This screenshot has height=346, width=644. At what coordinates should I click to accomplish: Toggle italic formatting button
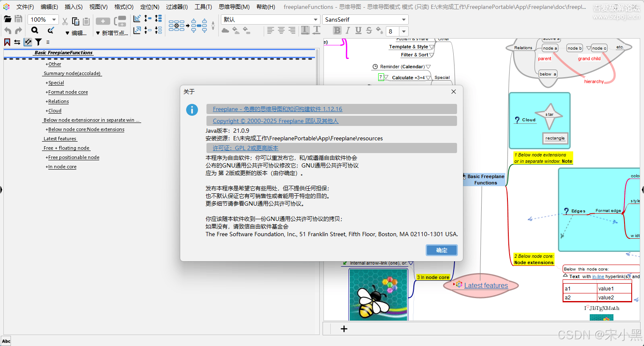(x=348, y=31)
